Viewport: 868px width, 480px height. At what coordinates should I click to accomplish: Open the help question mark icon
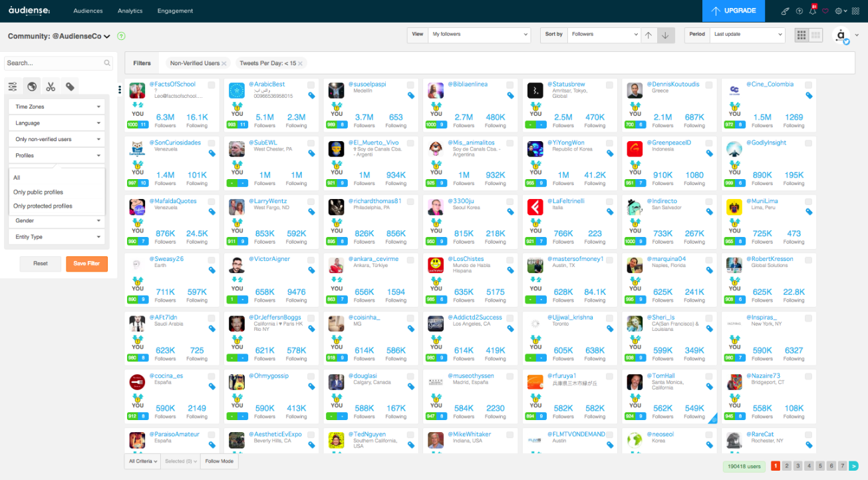(799, 11)
